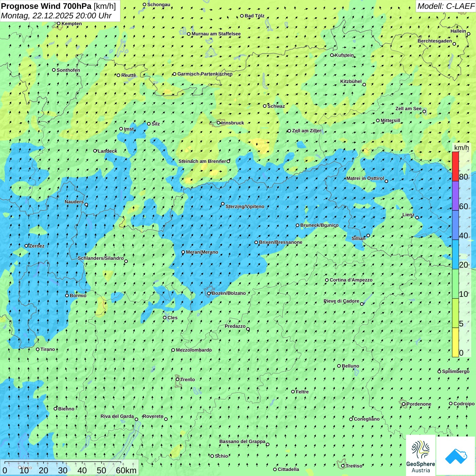Click the Sonthofen city label
The height and width of the screenshot is (476, 476).
tap(68, 70)
